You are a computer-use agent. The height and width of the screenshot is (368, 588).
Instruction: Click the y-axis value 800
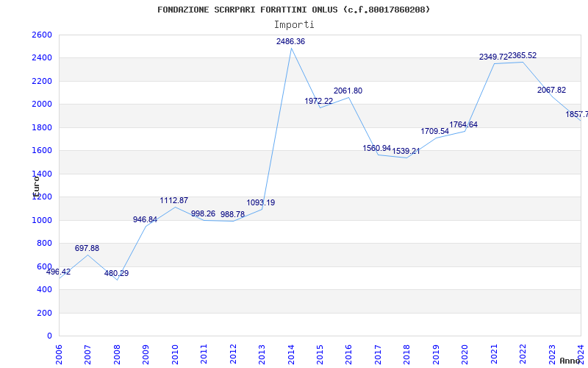(x=45, y=244)
